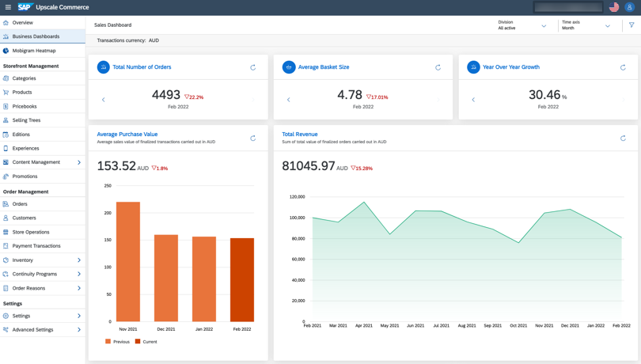The width and height of the screenshot is (641, 364).
Task: Click the Dec 2021 bar in chart
Action: click(x=166, y=278)
